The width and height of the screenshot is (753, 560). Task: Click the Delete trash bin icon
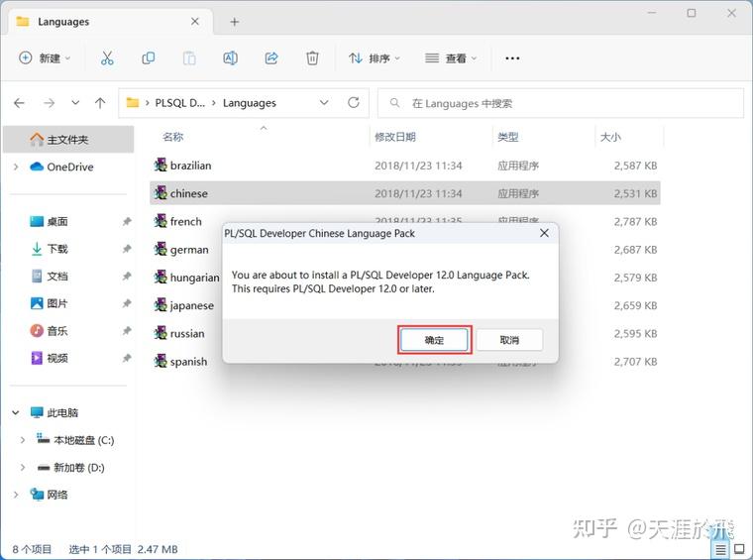[x=312, y=58]
